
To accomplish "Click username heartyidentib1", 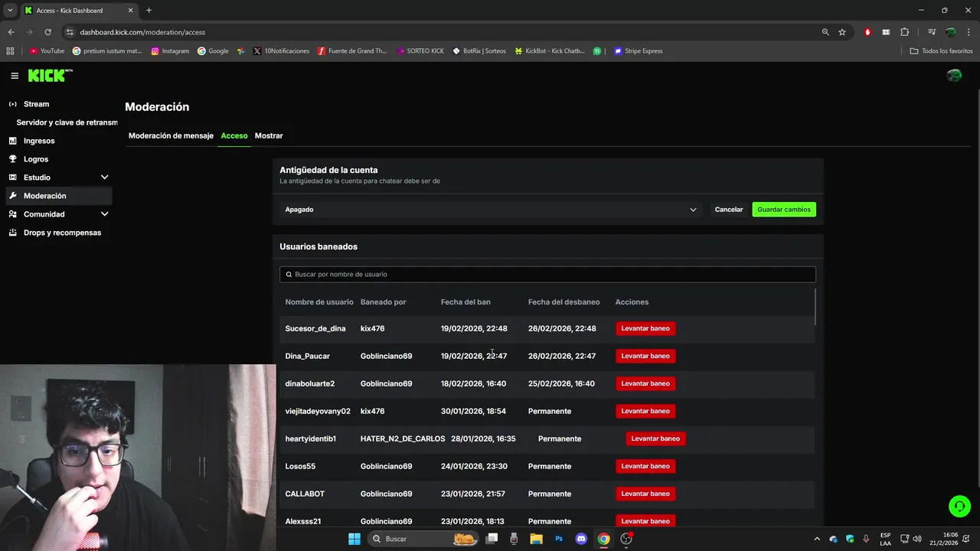I will [311, 439].
